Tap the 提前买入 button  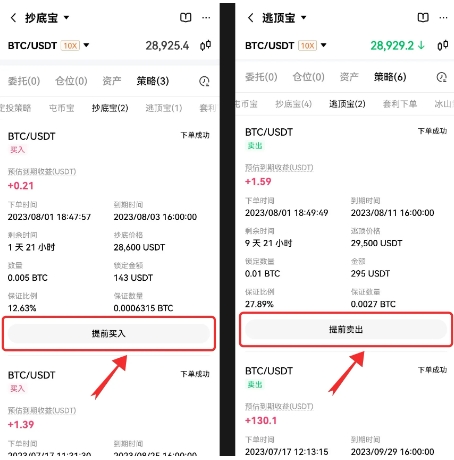109,334
